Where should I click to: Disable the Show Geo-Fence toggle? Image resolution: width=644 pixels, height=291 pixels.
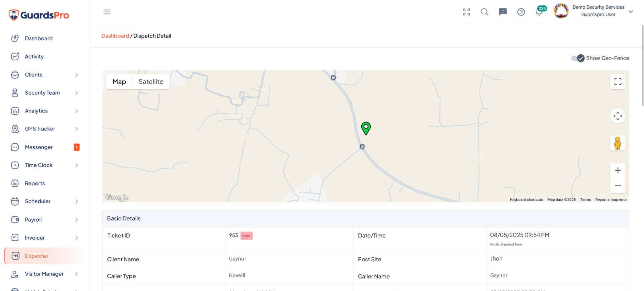[578, 58]
